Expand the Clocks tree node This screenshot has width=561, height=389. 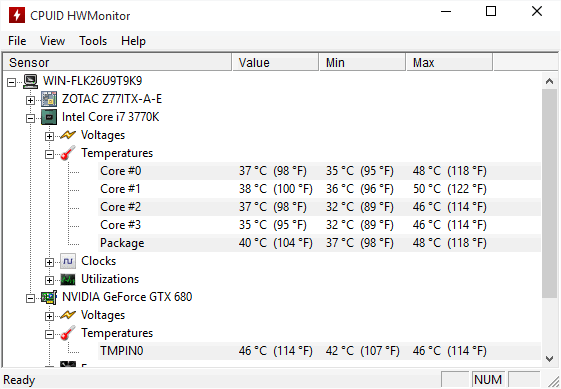pos(49,263)
